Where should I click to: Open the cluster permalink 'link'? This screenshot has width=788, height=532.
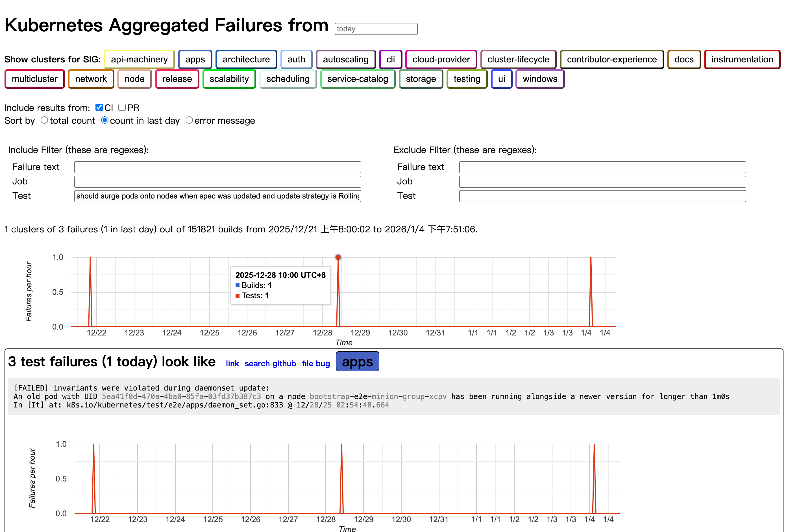(x=232, y=363)
